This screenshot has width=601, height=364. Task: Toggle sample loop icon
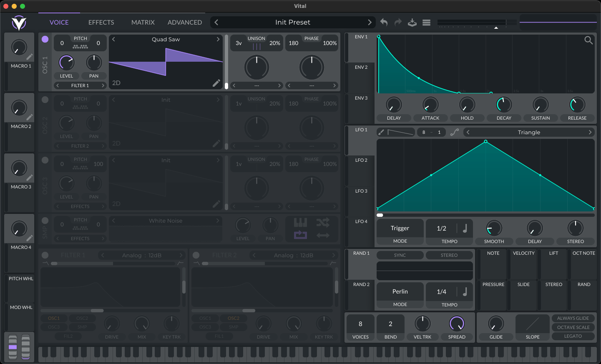click(300, 235)
